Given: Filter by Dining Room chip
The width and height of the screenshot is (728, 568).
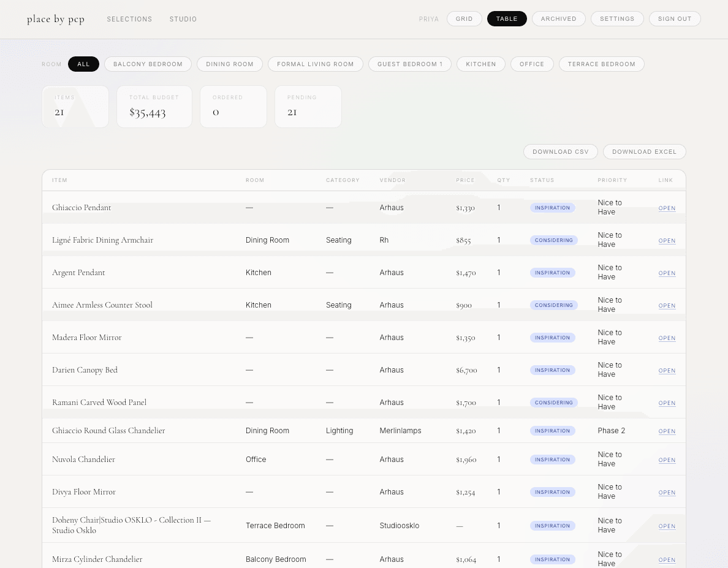Looking at the screenshot, I should (x=230, y=64).
